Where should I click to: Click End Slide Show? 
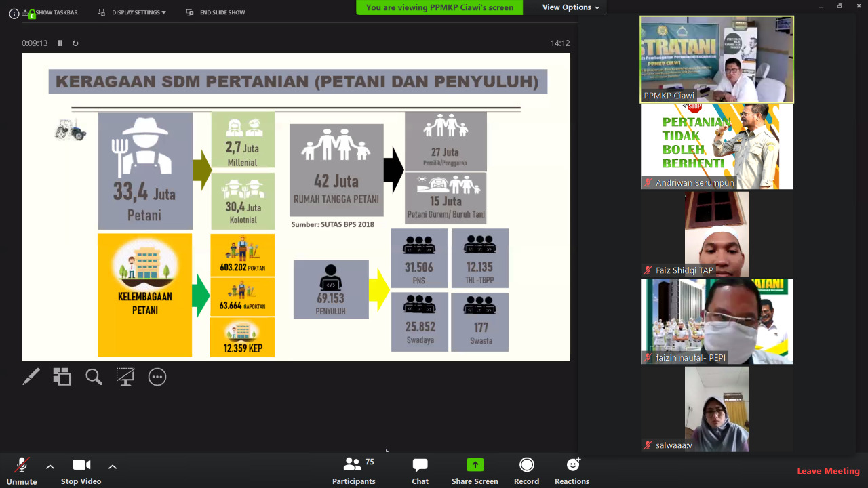click(216, 12)
